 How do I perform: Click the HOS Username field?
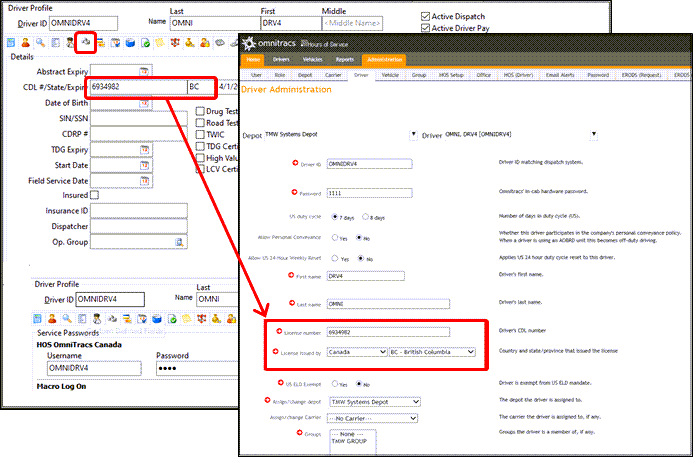point(94,368)
